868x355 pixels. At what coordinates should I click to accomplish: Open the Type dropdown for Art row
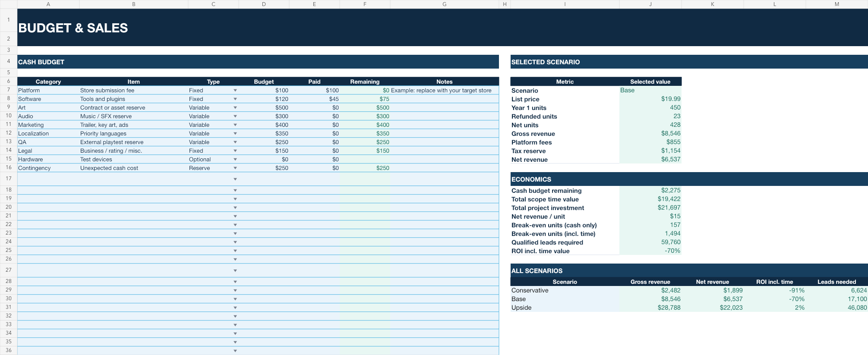[235, 108]
